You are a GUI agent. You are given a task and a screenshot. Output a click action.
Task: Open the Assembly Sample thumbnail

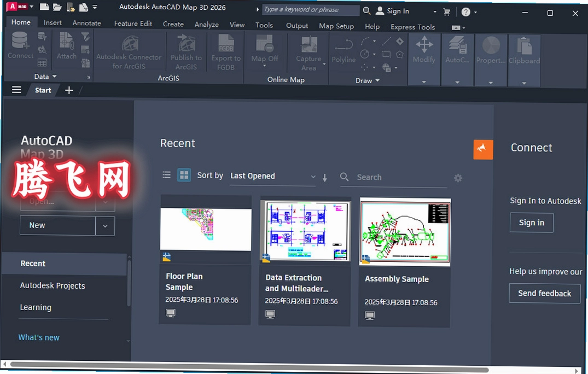click(x=405, y=232)
